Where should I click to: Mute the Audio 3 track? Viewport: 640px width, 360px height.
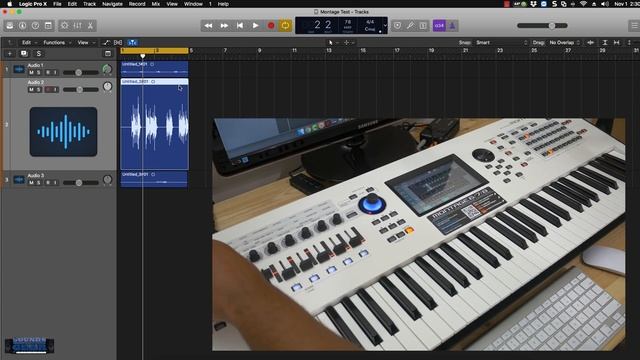pos(31,183)
